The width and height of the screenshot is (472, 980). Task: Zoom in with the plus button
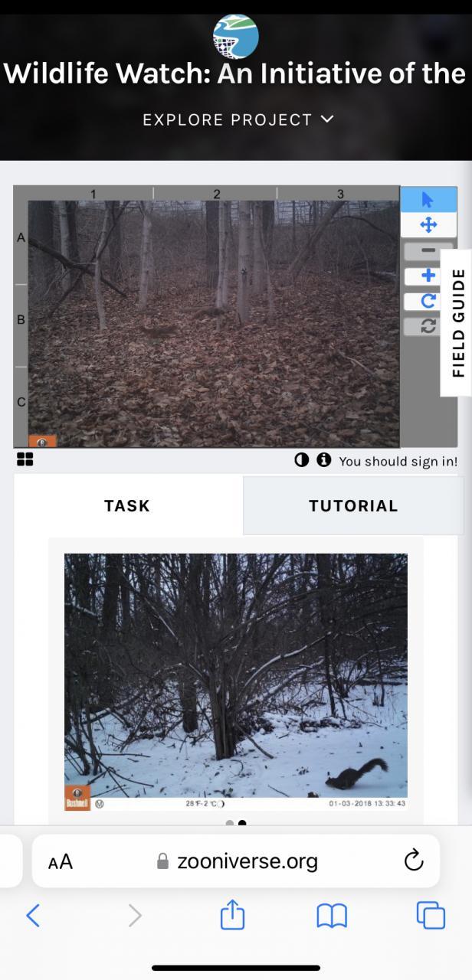tap(428, 276)
